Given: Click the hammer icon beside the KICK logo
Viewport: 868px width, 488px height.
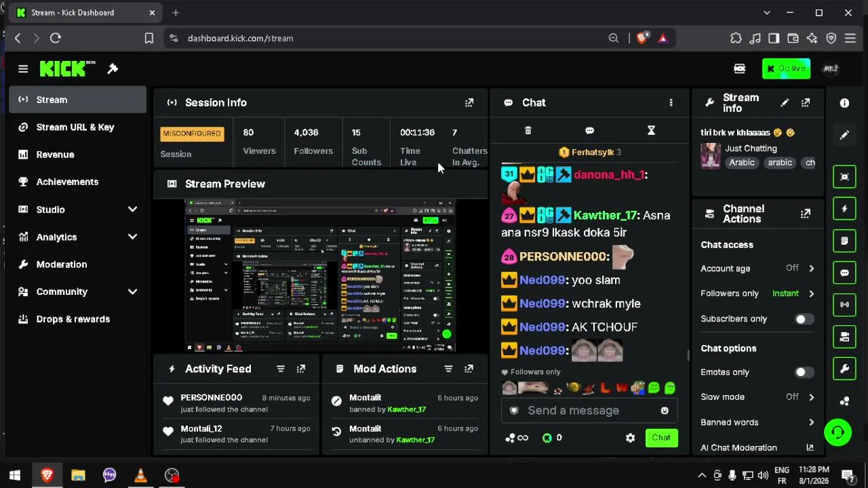Looking at the screenshot, I should tap(113, 68).
